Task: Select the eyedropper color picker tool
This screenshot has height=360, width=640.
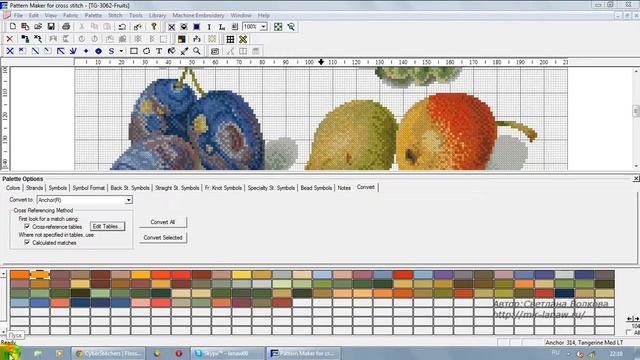Action: pyautogui.click(x=184, y=51)
